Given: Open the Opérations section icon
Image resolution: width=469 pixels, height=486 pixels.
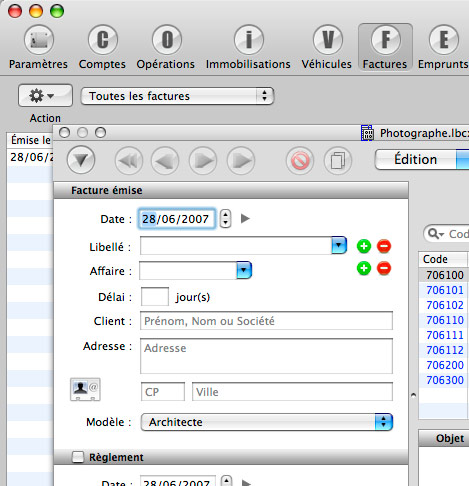Looking at the screenshot, I should pos(167,40).
